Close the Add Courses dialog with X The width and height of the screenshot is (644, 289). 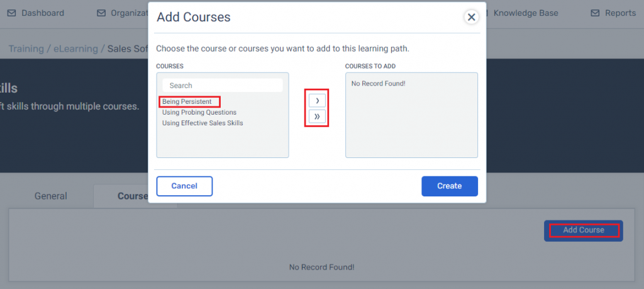tap(472, 17)
